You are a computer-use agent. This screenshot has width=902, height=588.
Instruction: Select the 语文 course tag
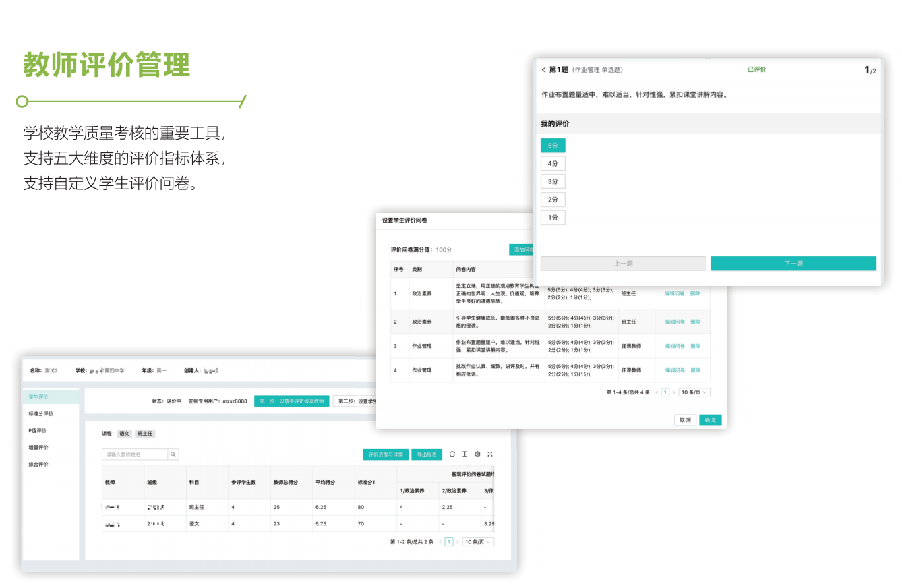(123, 434)
